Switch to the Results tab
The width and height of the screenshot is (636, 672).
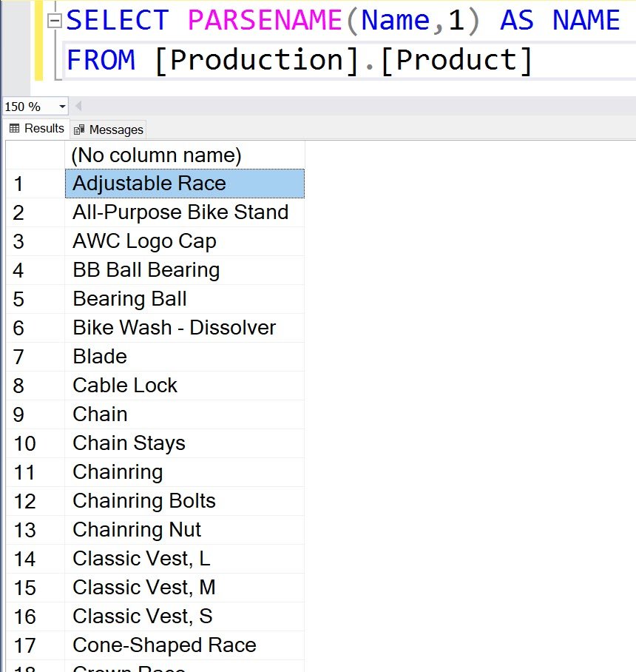[x=37, y=129]
